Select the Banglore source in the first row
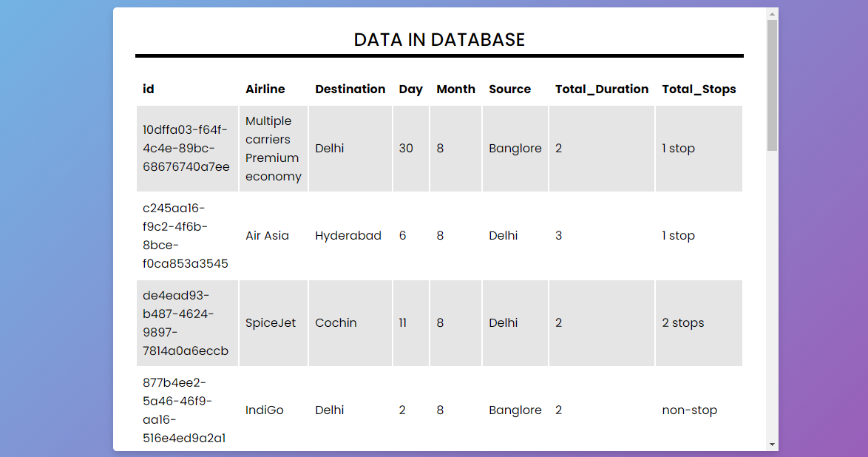868x457 pixels. tap(515, 148)
